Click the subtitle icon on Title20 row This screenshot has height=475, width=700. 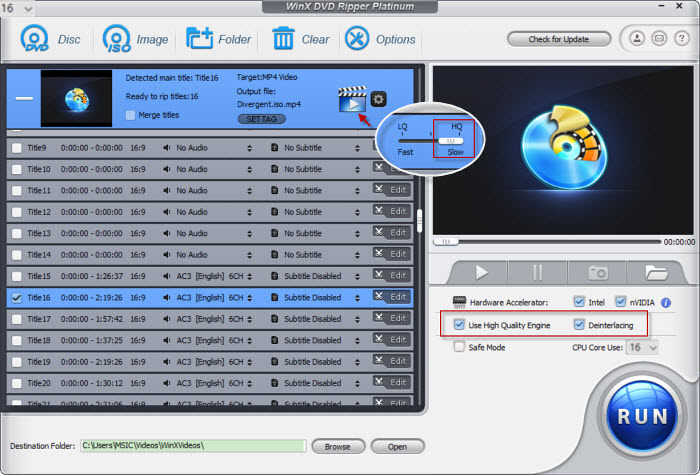pos(275,383)
